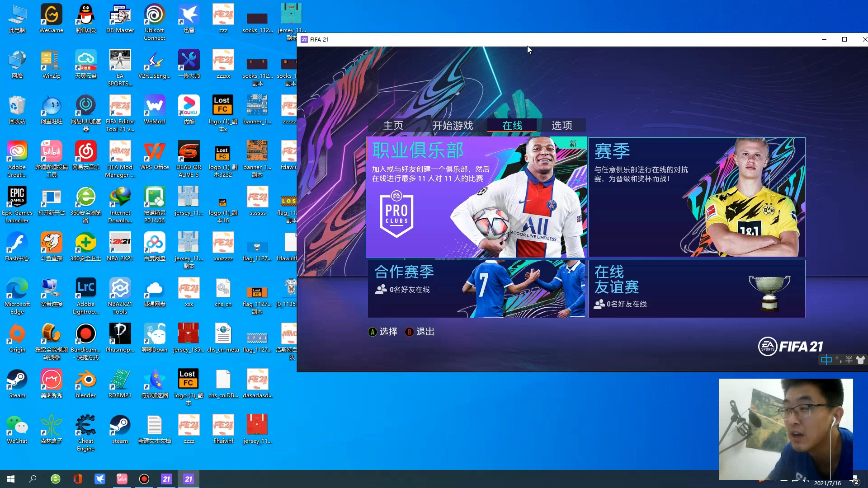
Task: Open the 新建文本文档 text file
Action: [154, 429]
